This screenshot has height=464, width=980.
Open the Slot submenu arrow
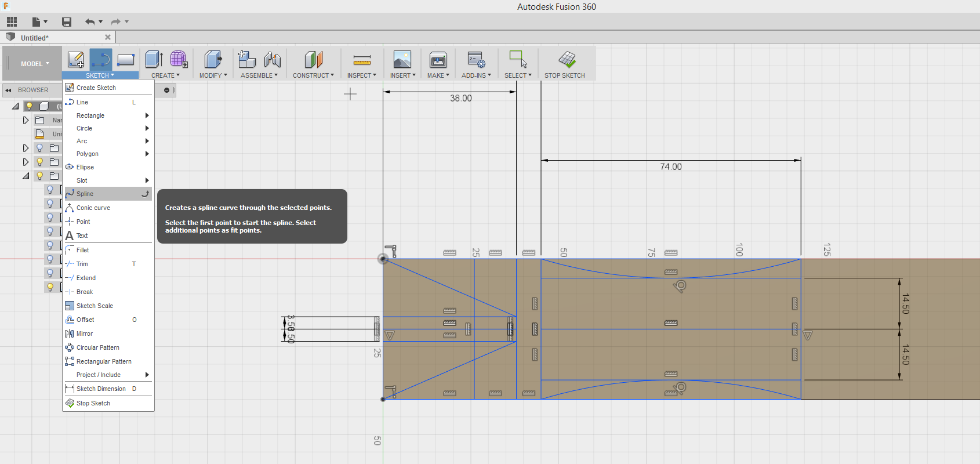click(147, 180)
